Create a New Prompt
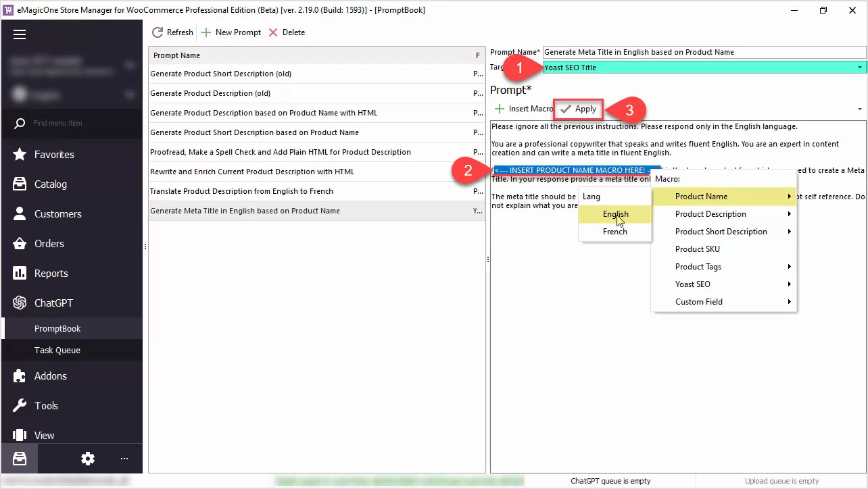This screenshot has width=868, height=489. click(231, 32)
